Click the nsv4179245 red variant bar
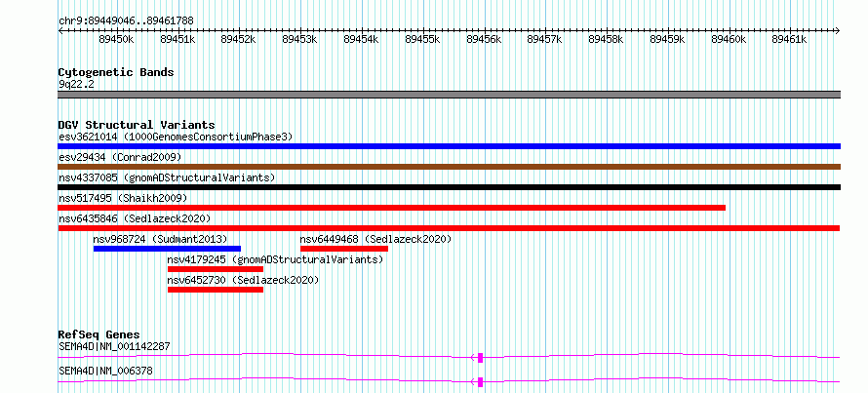 click(x=216, y=269)
